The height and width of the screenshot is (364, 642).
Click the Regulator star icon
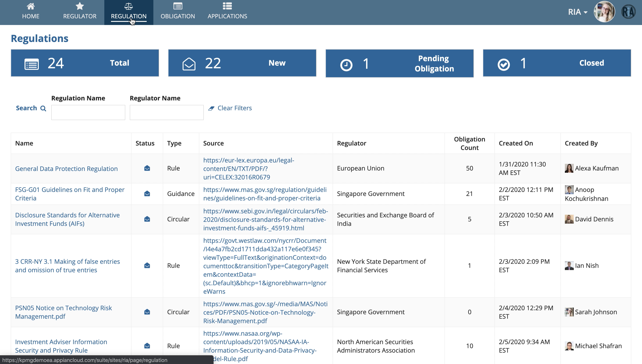[x=80, y=6]
